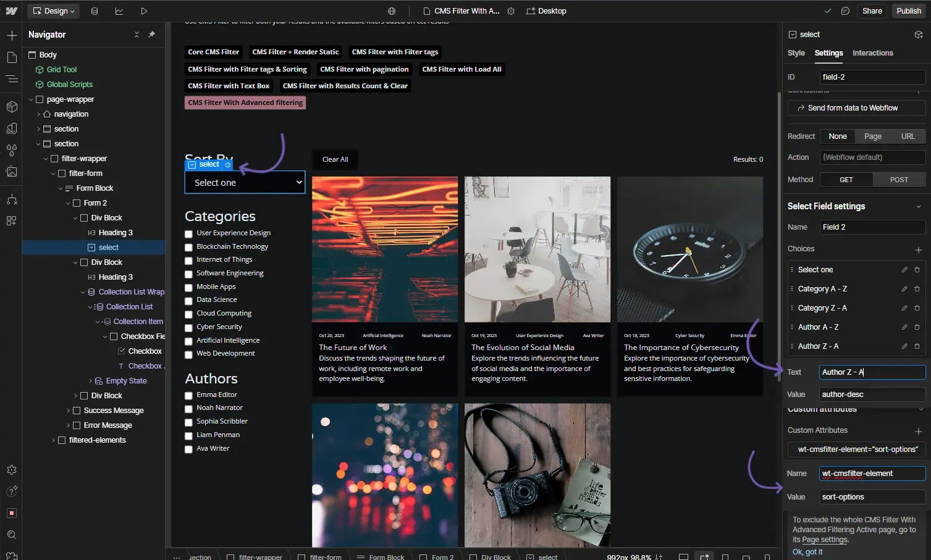931x560 pixels.
Task: Open the search magnifier icon in left sidebar
Action: point(12,535)
